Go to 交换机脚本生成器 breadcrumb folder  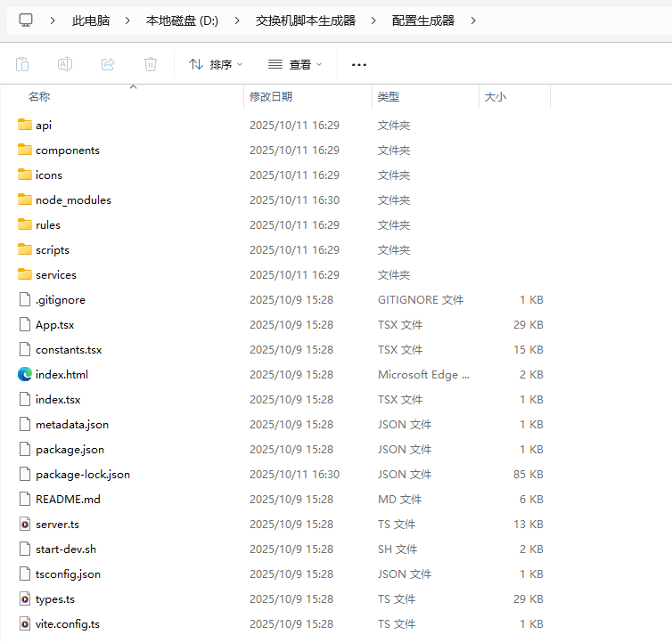click(305, 20)
